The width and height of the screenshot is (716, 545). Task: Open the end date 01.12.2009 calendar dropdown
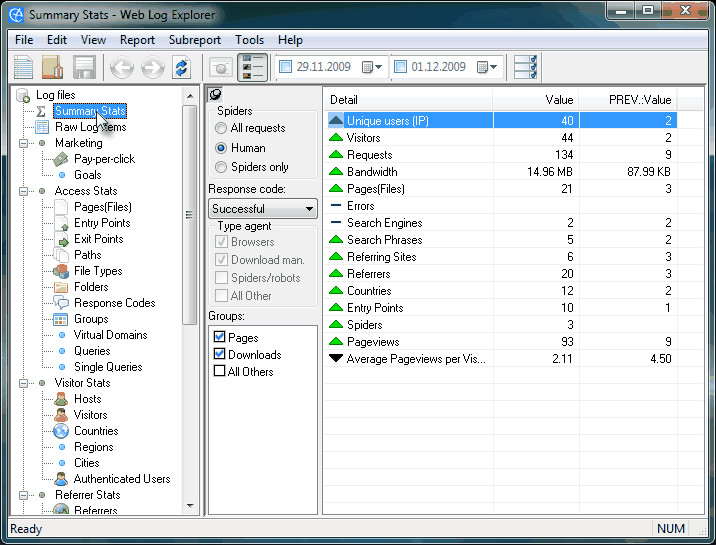tap(487, 67)
